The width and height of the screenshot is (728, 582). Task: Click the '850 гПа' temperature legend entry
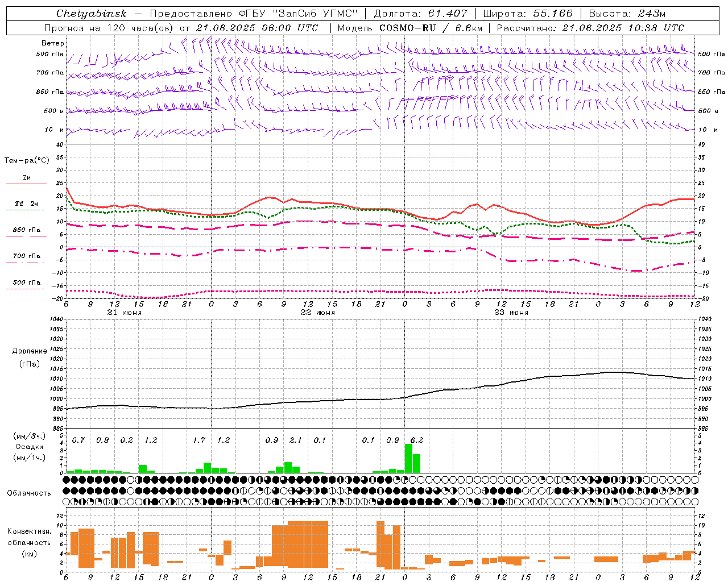pos(27,230)
